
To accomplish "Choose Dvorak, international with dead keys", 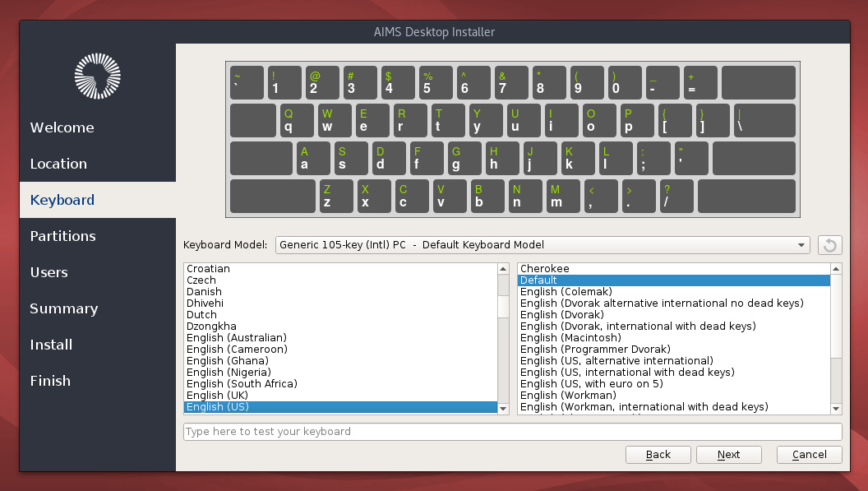I will (x=674, y=327).
